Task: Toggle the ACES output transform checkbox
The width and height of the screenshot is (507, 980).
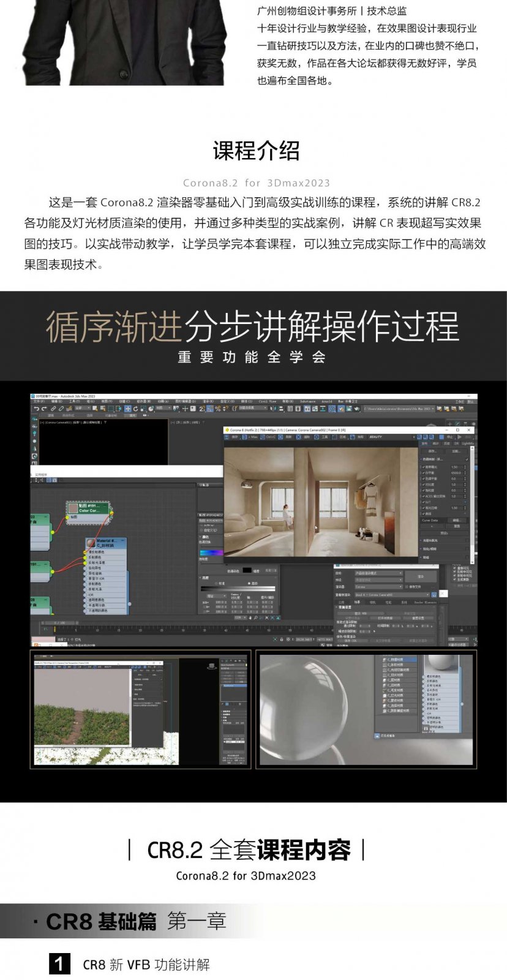Action: 423,496
